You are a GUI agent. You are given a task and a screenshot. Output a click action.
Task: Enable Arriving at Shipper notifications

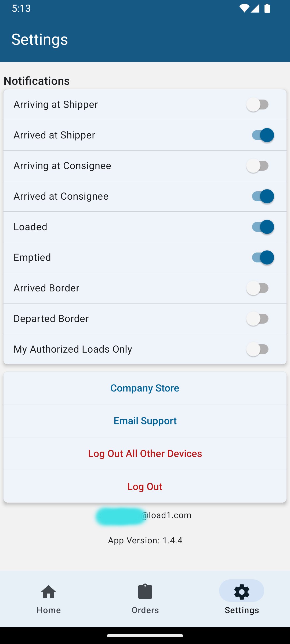click(258, 105)
